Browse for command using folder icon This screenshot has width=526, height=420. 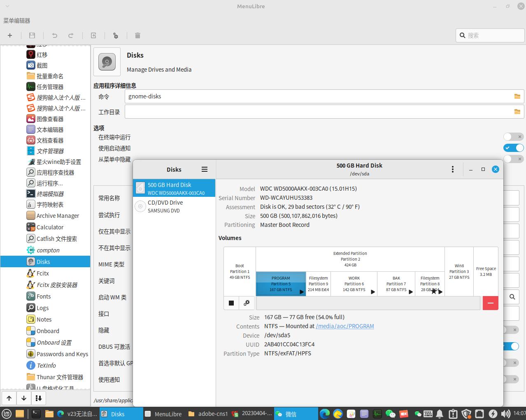pyautogui.click(x=517, y=96)
